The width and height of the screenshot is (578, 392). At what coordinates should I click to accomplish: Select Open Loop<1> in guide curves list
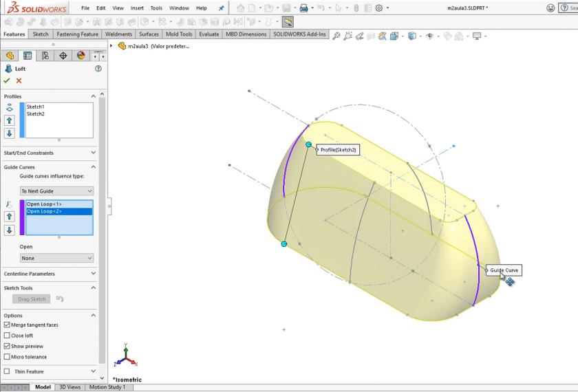pyautogui.click(x=44, y=204)
